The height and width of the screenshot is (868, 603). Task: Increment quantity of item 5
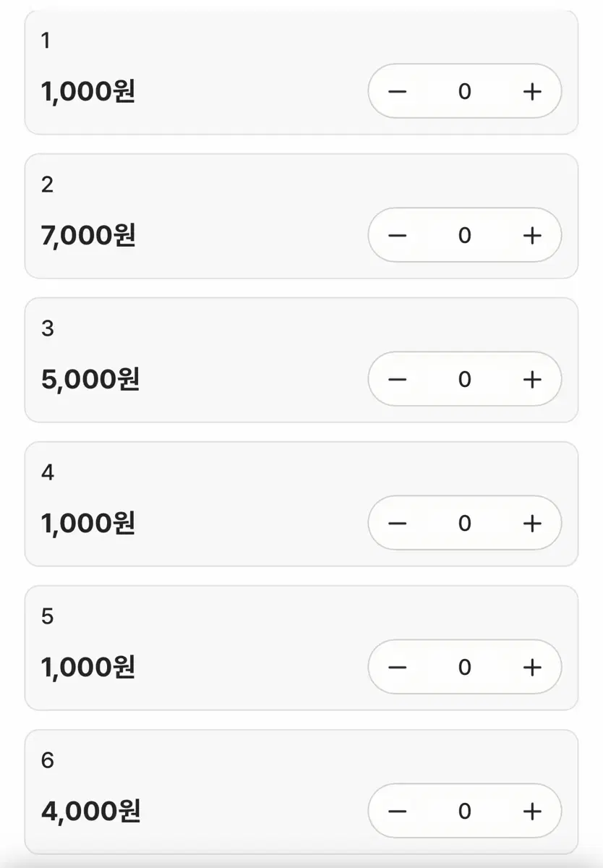click(532, 667)
